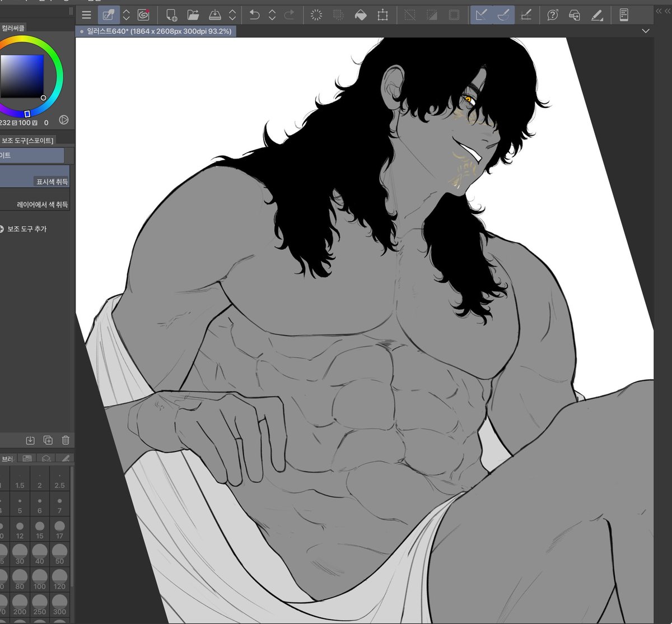Viewport: 672px width, 624px height.
Task: Open the help question-mark icon
Action: click(553, 15)
